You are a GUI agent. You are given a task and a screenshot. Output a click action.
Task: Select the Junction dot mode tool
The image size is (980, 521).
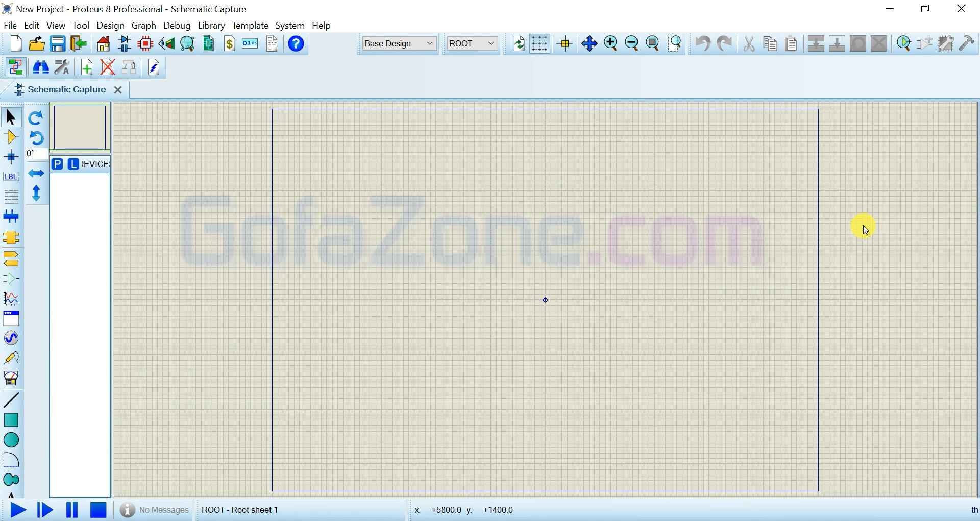(x=11, y=157)
